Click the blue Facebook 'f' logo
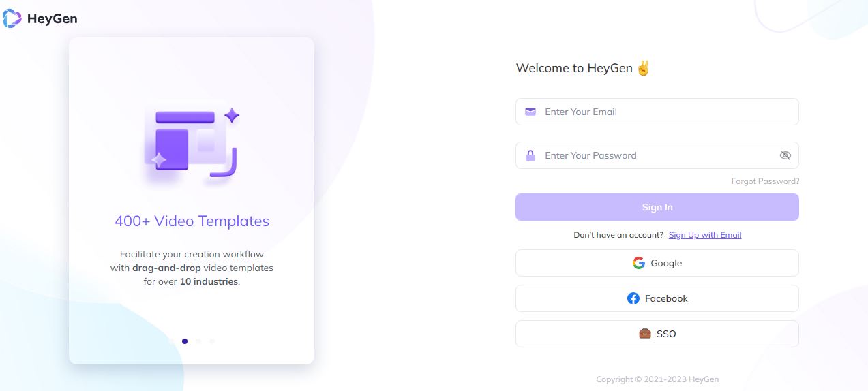 click(x=633, y=298)
